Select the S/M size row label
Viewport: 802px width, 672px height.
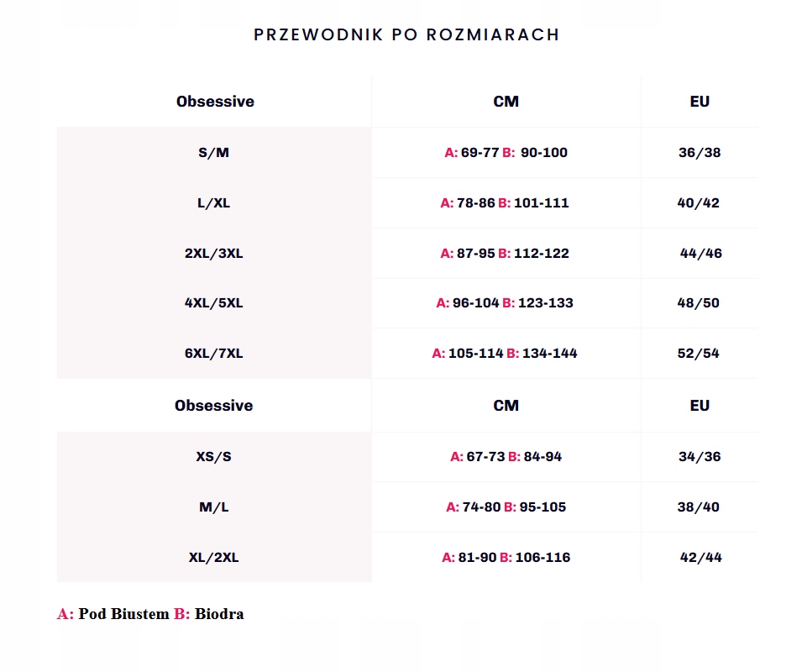(214, 153)
